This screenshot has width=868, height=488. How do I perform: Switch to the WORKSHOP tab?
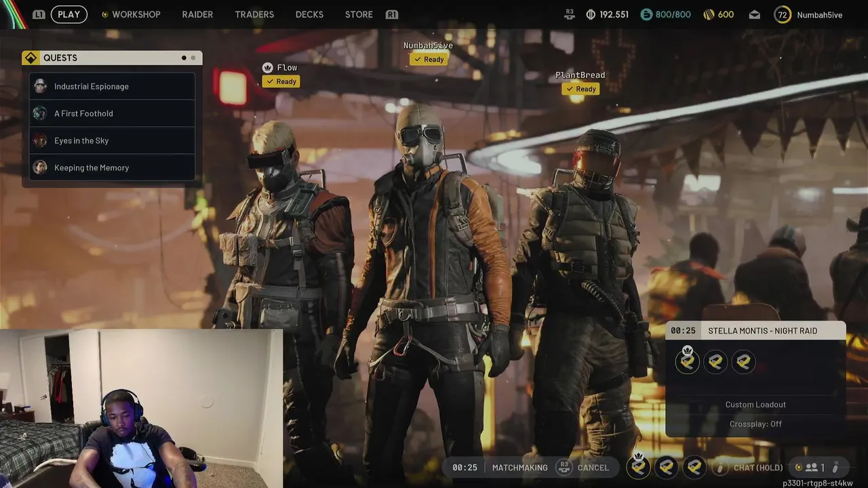(x=136, y=14)
